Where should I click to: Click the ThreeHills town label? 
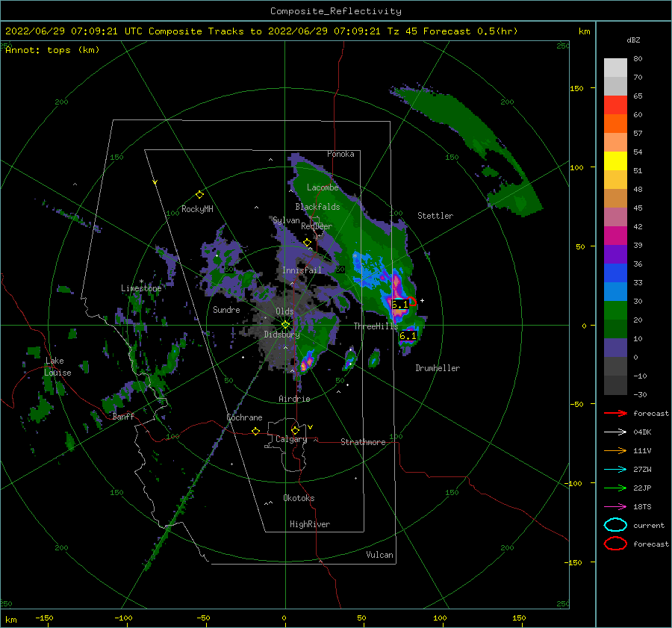[376, 326]
